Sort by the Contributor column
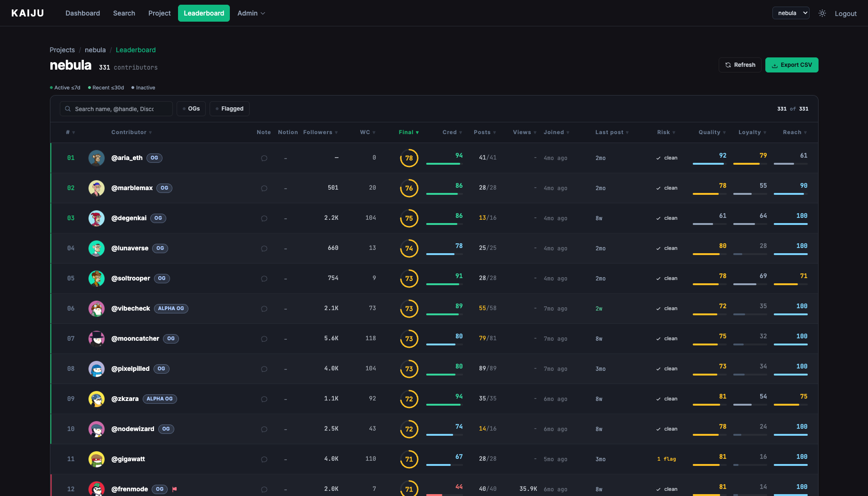Screen dimensions: 868x496 point(131,132)
